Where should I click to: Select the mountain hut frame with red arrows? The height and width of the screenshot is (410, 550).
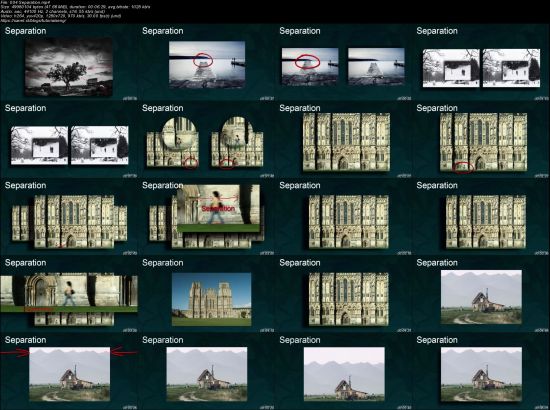tap(69, 374)
